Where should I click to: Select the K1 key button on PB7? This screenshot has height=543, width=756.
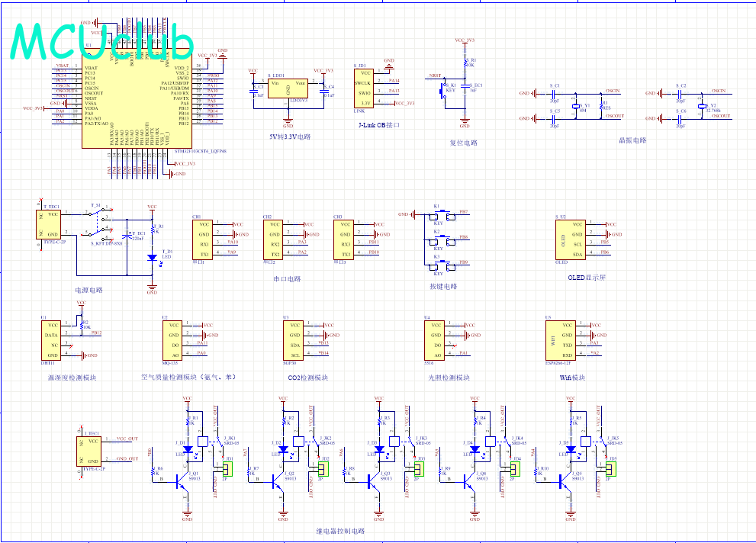pyautogui.click(x=438, y=216)
